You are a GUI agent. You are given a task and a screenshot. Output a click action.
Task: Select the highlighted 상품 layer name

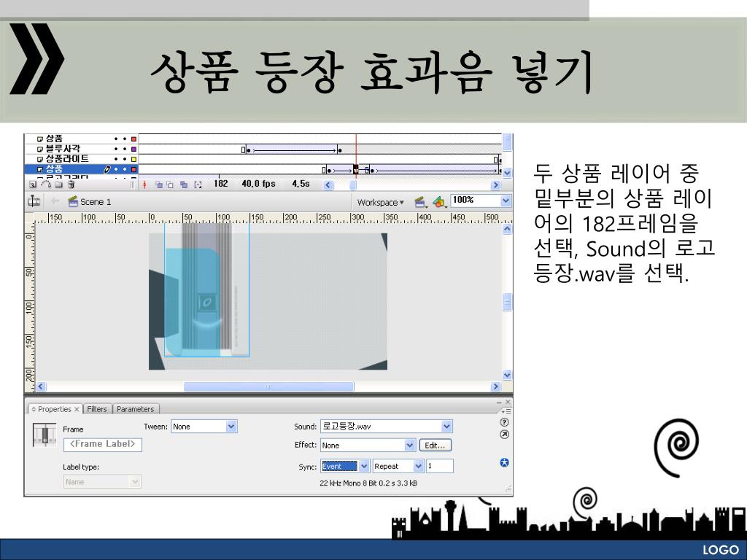[54, 169]
